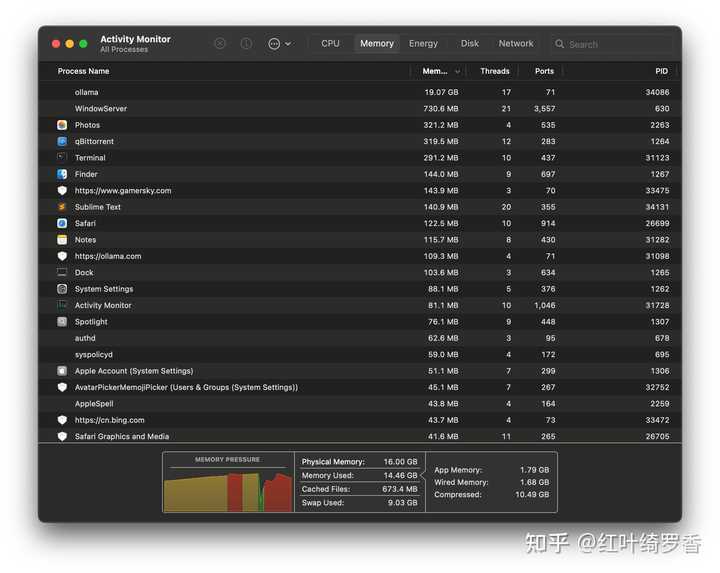Click the Memory Used 14.46 GB value
The image size is (720, 573).
coord(400,476)
